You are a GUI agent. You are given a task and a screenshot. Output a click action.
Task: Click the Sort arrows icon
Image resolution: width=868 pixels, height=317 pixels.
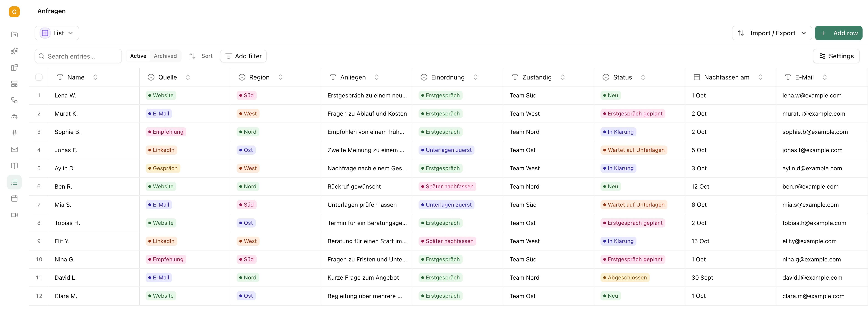click(192, 56)
